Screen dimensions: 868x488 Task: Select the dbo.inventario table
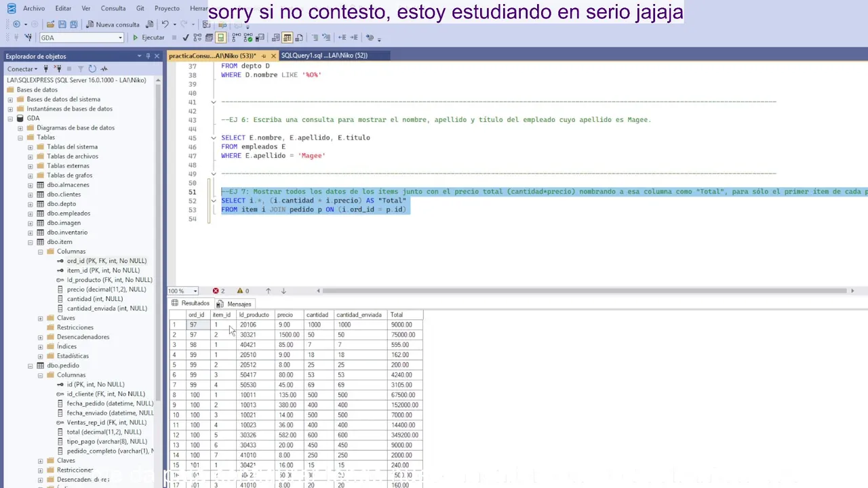tap(67, 232)
